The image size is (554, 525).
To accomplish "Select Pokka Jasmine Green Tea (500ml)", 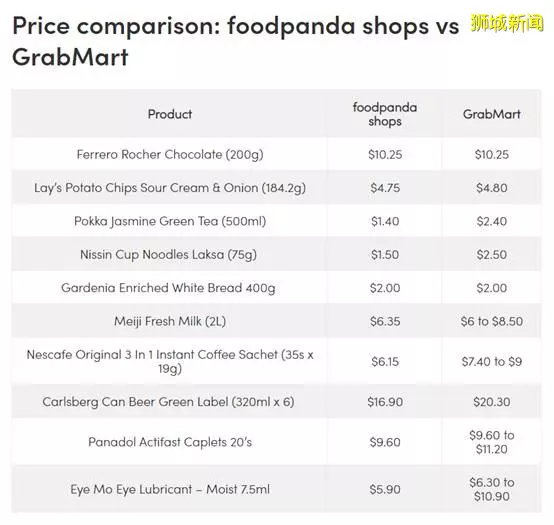I will [170, 222].
